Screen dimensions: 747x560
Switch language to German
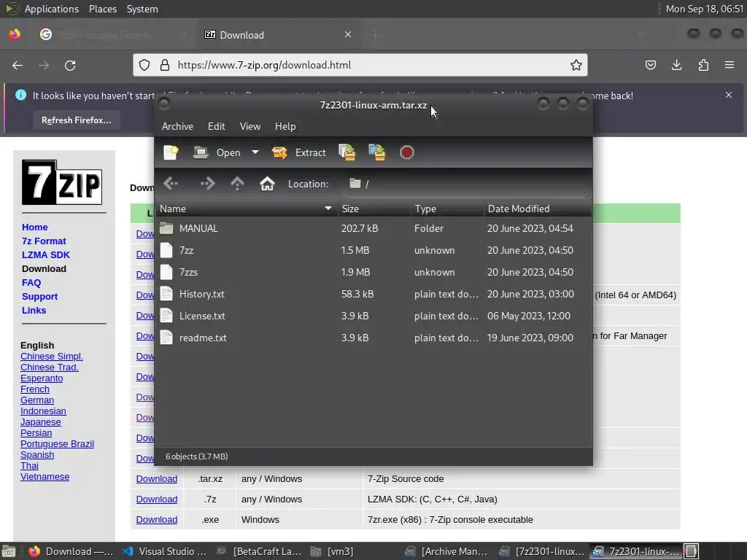tap(37, 400)
